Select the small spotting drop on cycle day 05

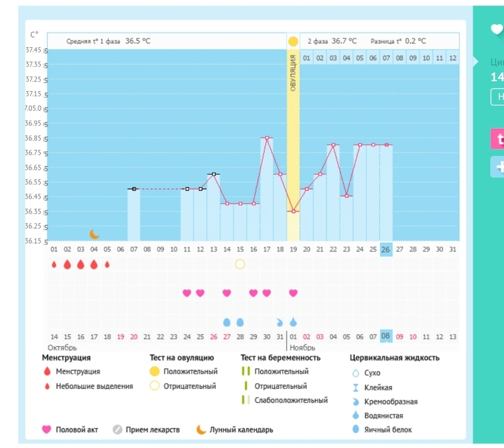point(107,265)
